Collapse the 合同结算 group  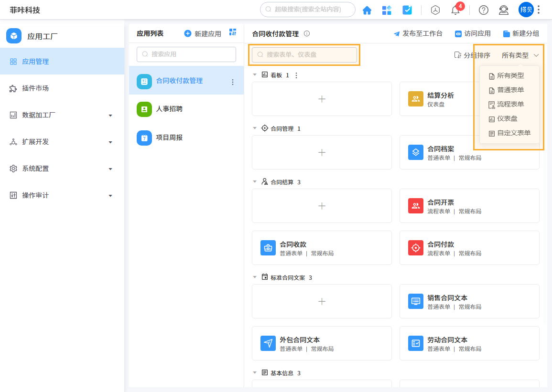tap(255, 181)
